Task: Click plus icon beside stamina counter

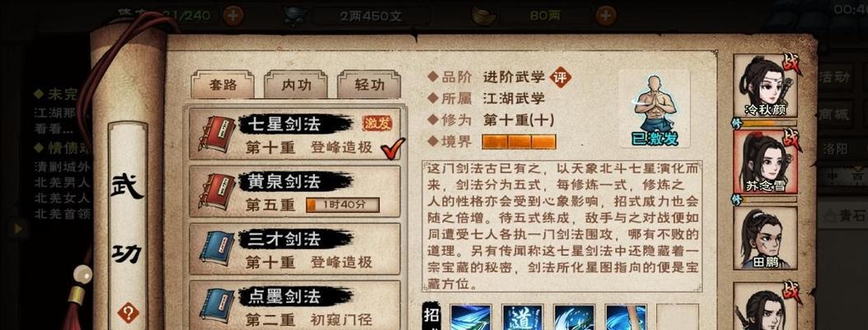Action: pos(233,16)
